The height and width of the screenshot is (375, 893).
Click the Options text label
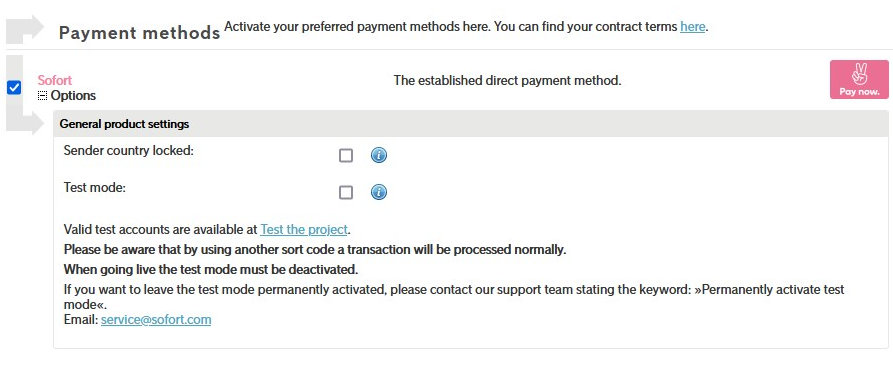pos(73,96)
